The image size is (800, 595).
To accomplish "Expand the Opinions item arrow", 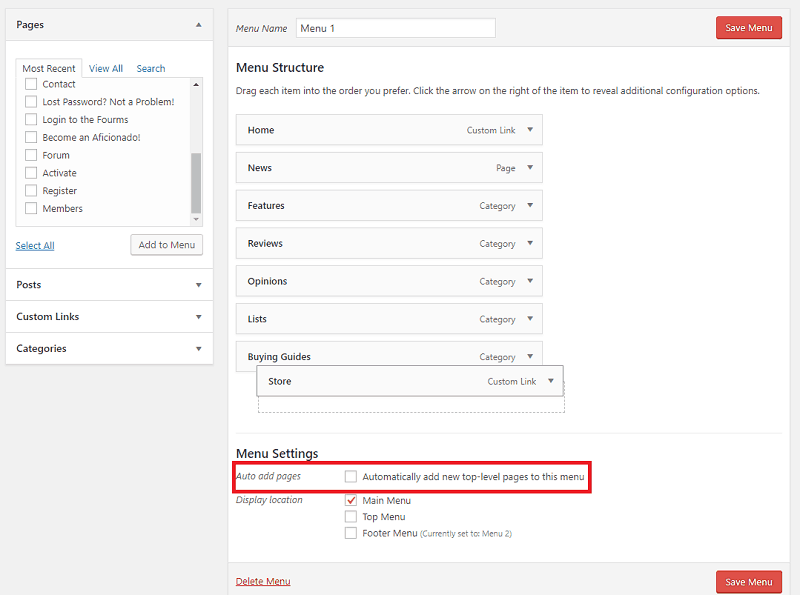I will click(530, 281).
